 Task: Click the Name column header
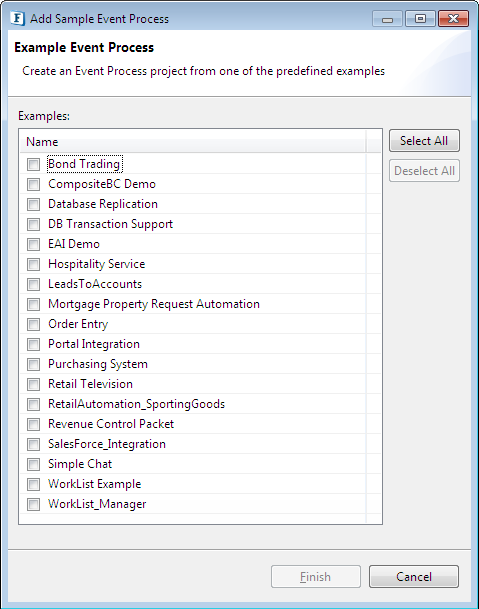pos(192,142)
